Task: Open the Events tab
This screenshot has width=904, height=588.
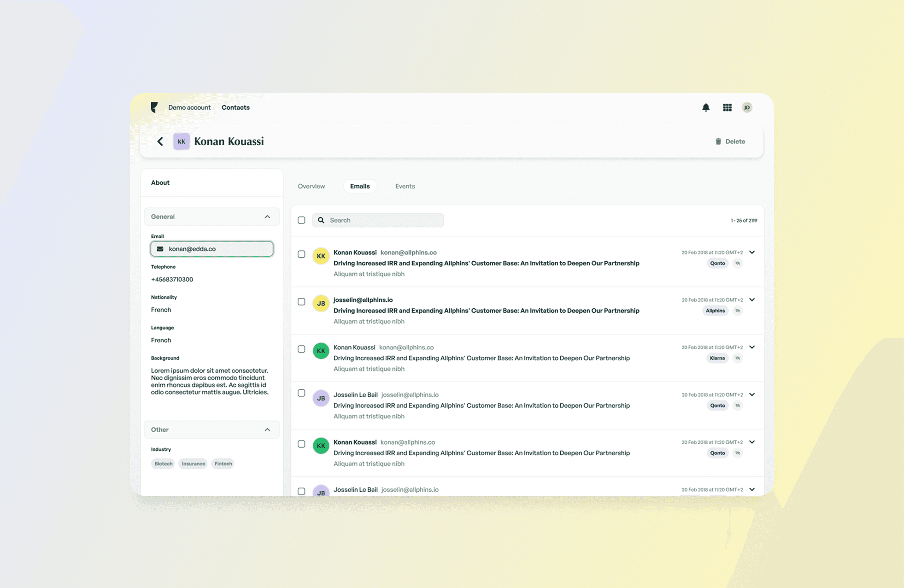Action: 405,186
